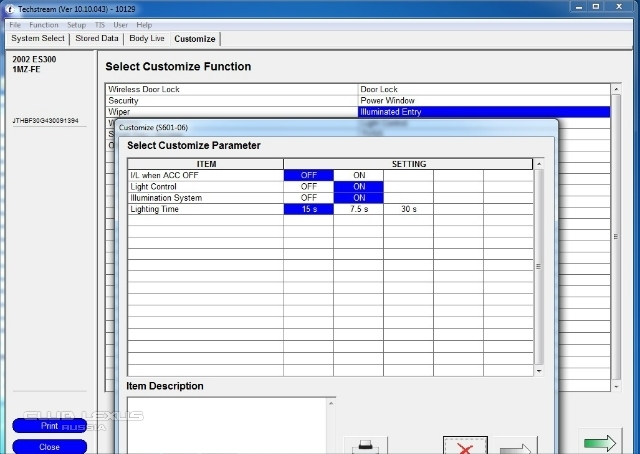Open the Help menu

(144, 25)
